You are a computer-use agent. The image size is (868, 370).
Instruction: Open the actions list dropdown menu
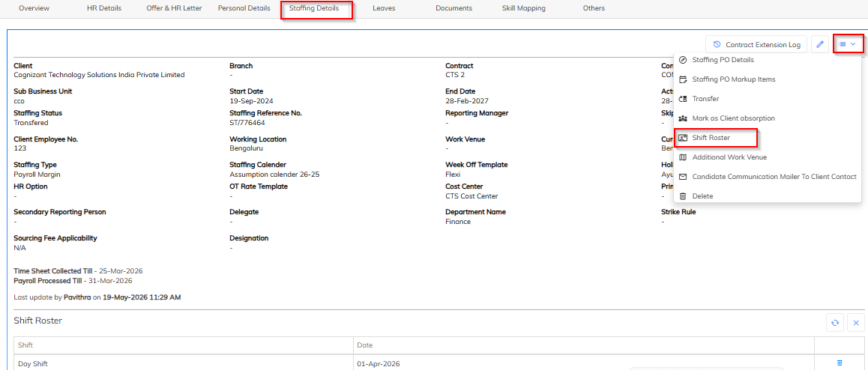tap(848, 43)
